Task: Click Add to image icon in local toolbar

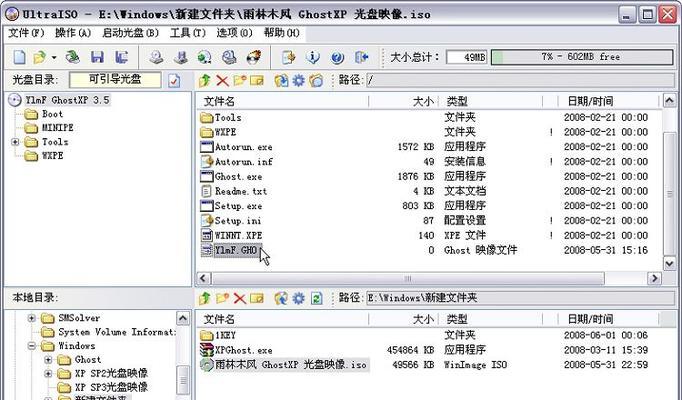Action: point(281,298)
